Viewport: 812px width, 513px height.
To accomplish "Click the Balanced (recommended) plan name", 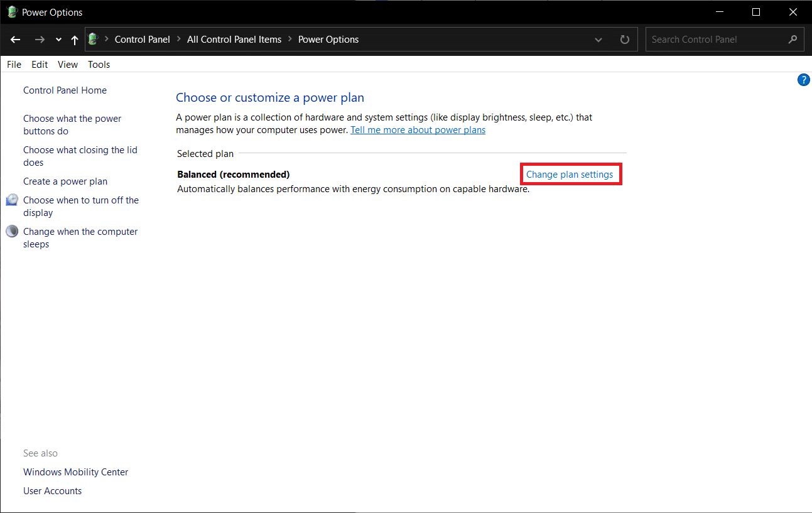I will (234, 174).
